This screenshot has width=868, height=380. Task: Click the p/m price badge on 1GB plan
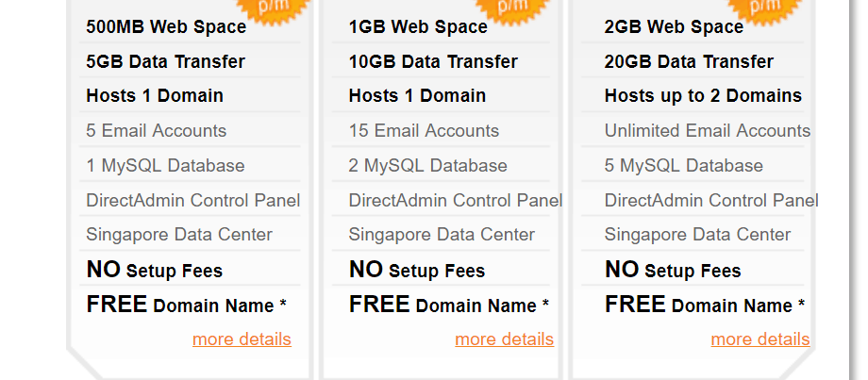click(512, 8)
